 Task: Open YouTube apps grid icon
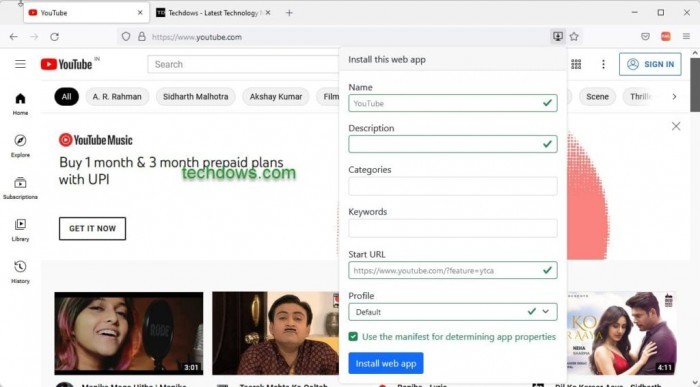tap(576, 64)
